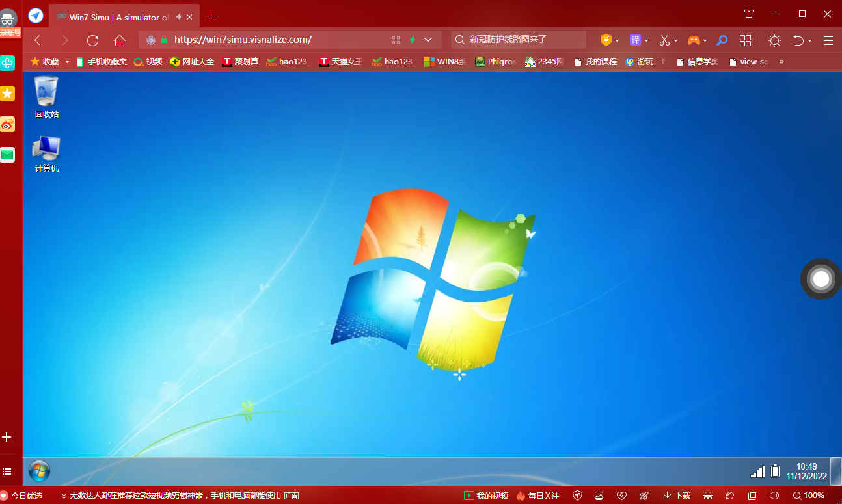Click the green lightning speed-mode icon
Screen dimensions: 842x504
coord(413,40)
